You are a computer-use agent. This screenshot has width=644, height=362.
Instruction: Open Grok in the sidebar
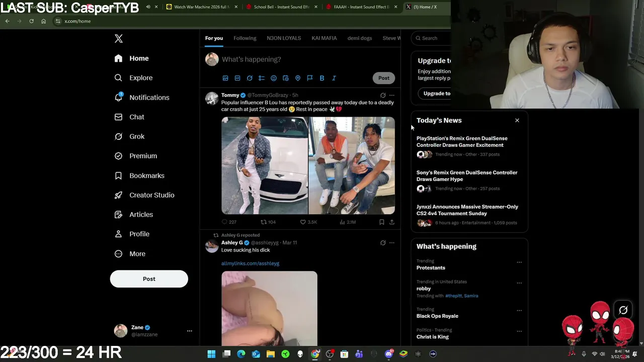129,137
